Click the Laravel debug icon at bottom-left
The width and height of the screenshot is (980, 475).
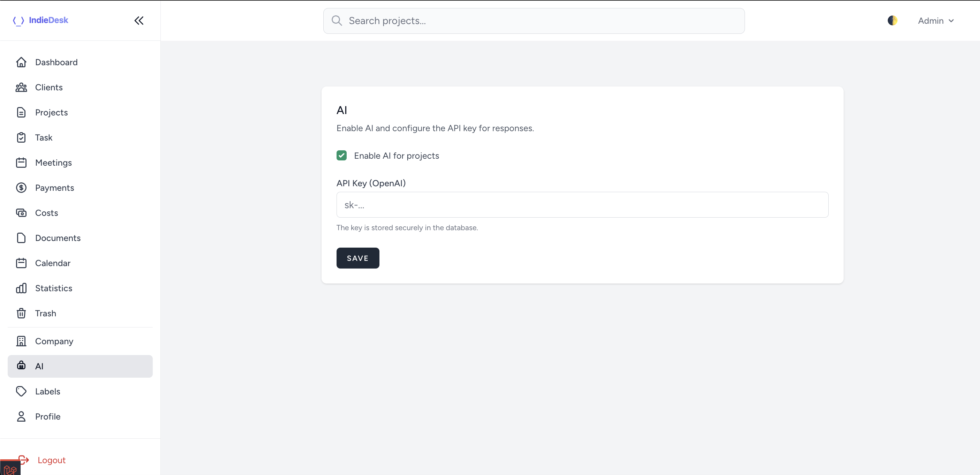coord(10,468)
